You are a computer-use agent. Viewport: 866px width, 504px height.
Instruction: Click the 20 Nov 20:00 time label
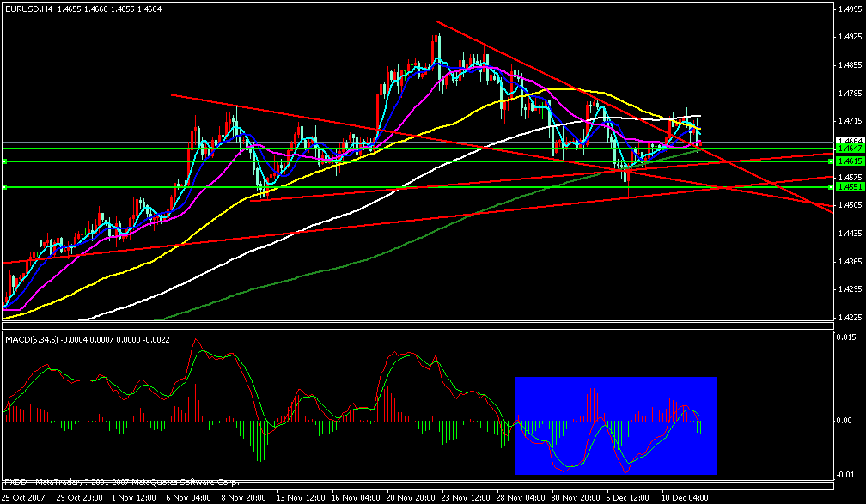409,498
